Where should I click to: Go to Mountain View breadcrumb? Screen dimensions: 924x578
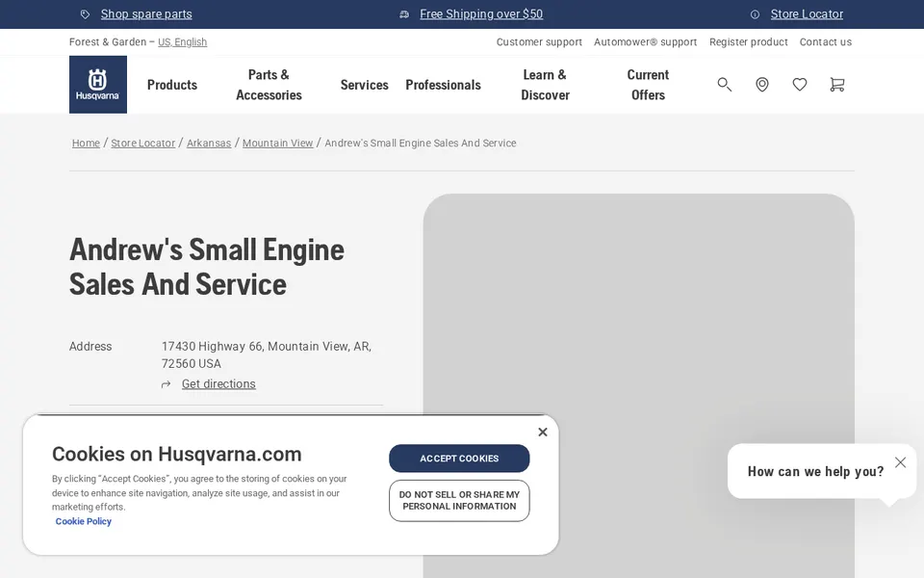[x=277, y=143]
